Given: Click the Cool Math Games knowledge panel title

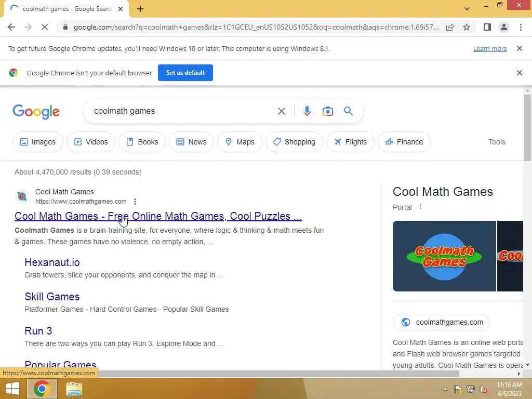Looking at the screenshot, I should (x=443, y=192).
